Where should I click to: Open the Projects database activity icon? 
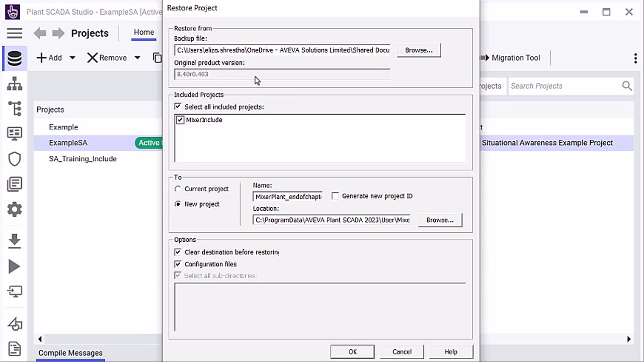[15, 58]
